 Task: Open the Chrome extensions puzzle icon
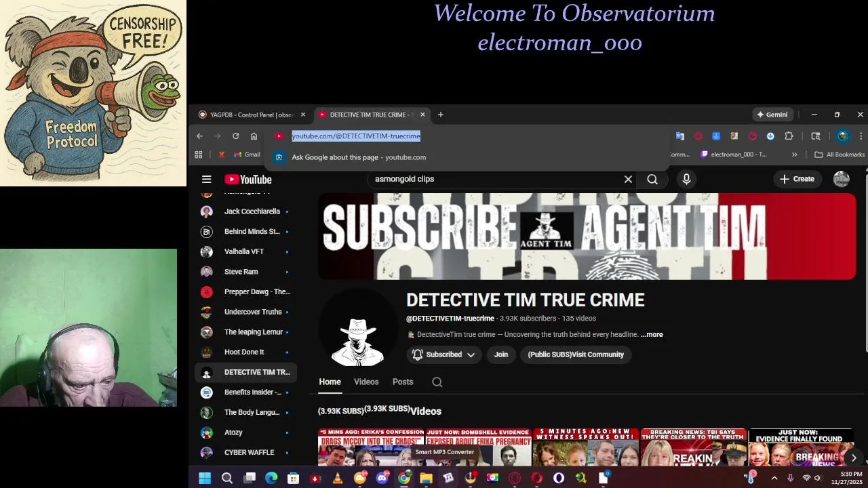[789, 136]
